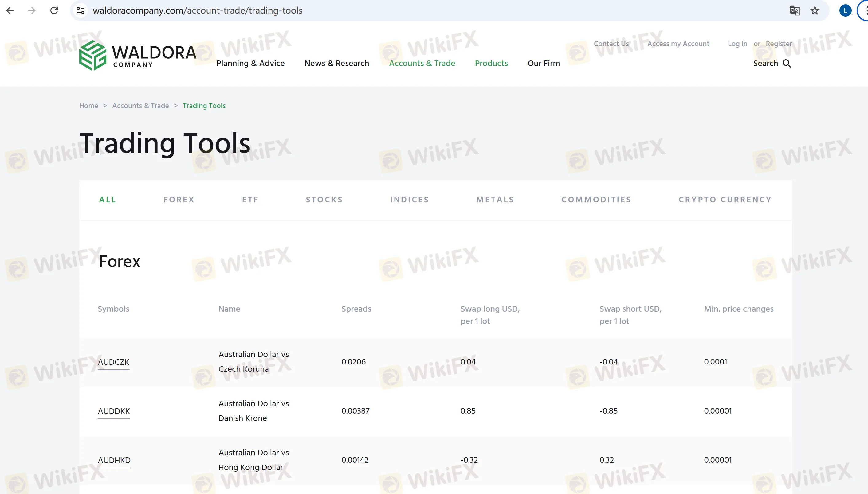
Task: Click AUDHKD swap long value -0.32
Action: tap(469, 460)
